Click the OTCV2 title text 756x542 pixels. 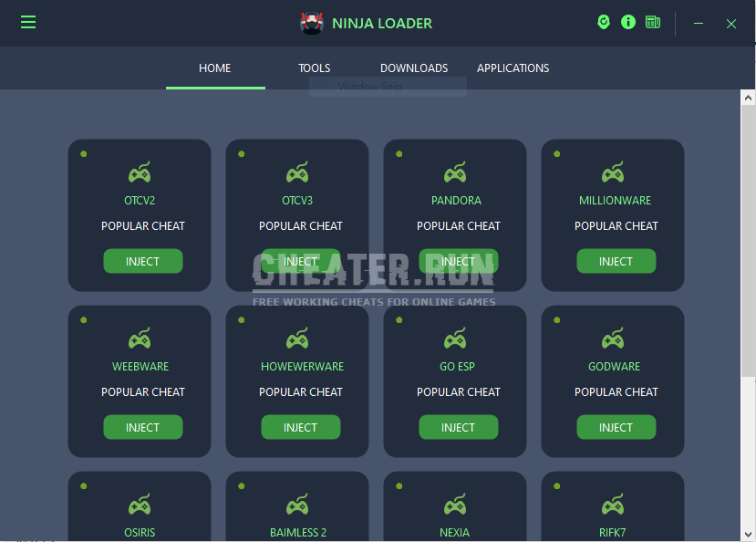pyautogui.click(x=140, y=200)
